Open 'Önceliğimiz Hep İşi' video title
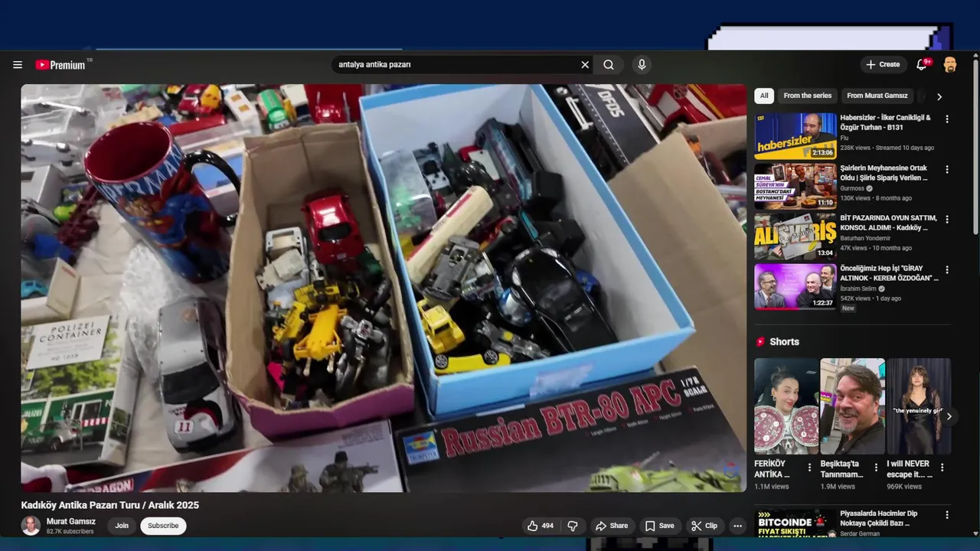The width and height of the screenshot is (980, 551). point(889,273)
